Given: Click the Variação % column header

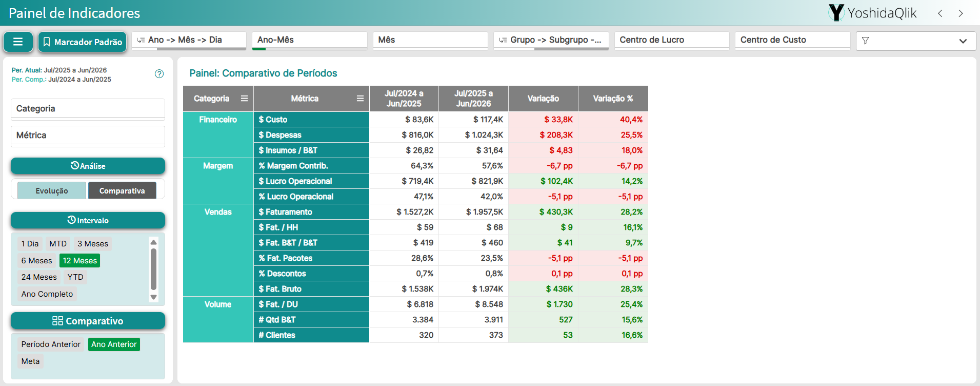Looking at the screenshot, I should tap(613, 99).
